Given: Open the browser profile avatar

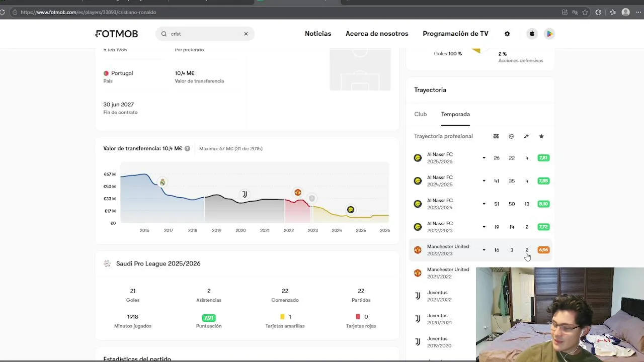Looking at the screenshot, I should [625, 12].
